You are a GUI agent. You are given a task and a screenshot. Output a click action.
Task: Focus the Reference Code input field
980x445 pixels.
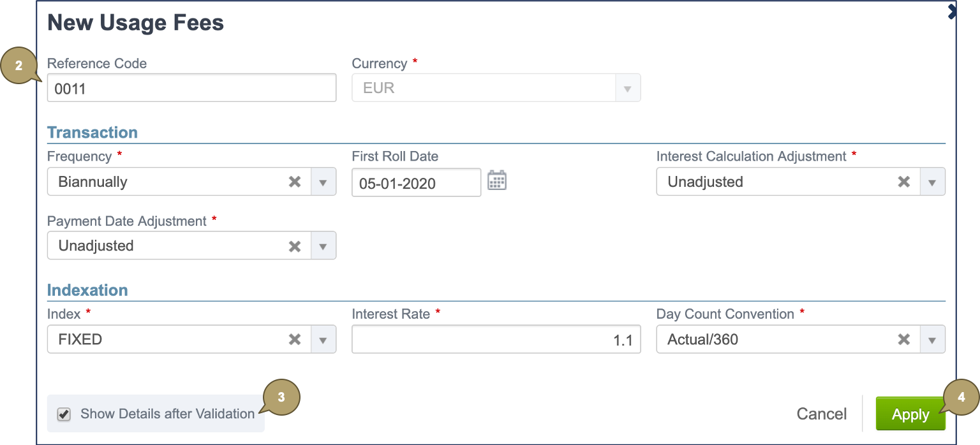[191, 89]
